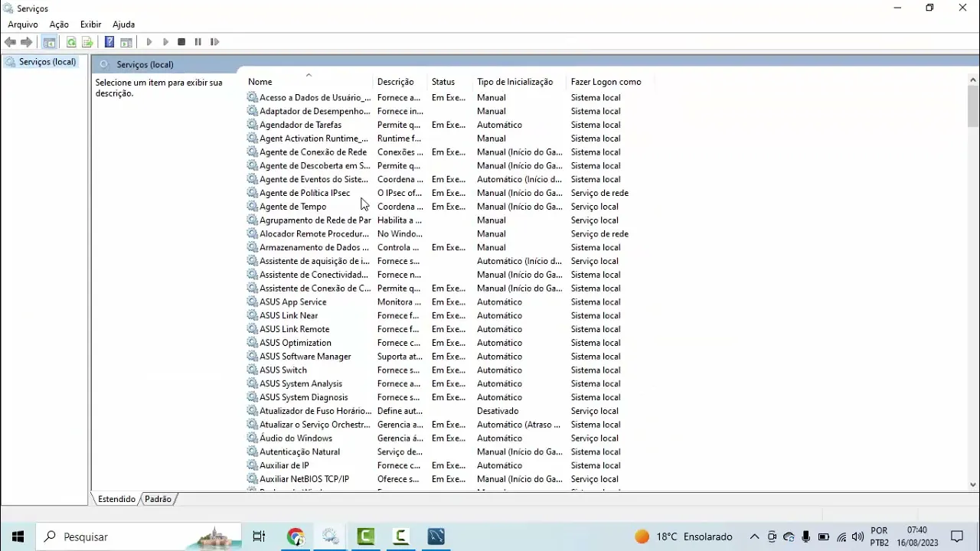Click the Export List toolbar icon
980x551 pixels.
click(x=87, y=42)
